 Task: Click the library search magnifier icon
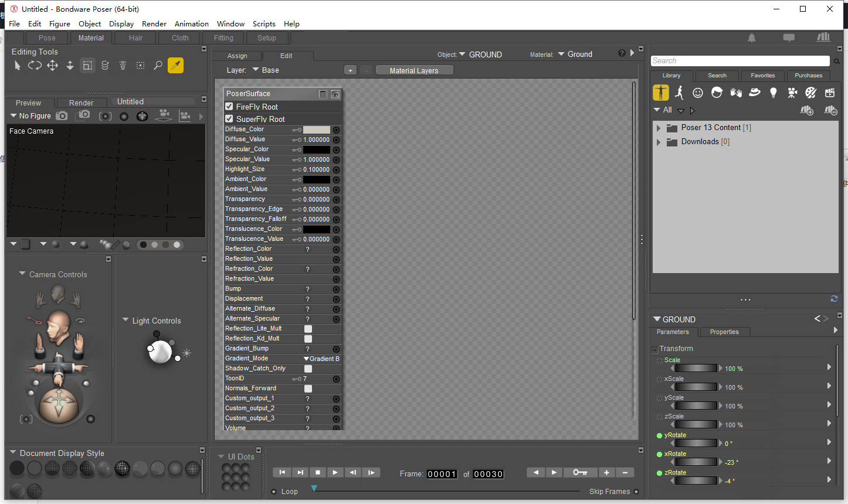(x=837, y=61)
